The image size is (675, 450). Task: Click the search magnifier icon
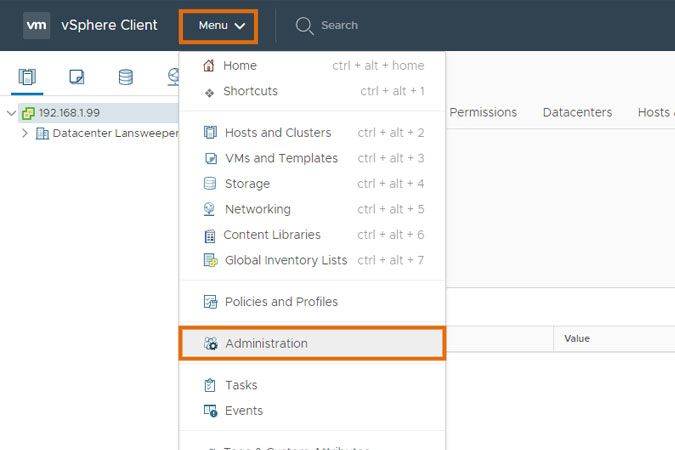click(x=304, y=25)
